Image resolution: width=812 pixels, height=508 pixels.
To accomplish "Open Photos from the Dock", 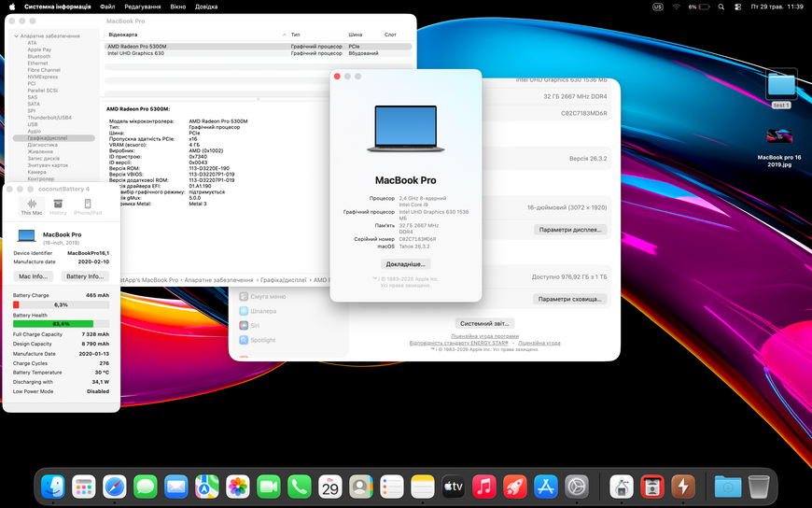I will click(x=238, y=487).
